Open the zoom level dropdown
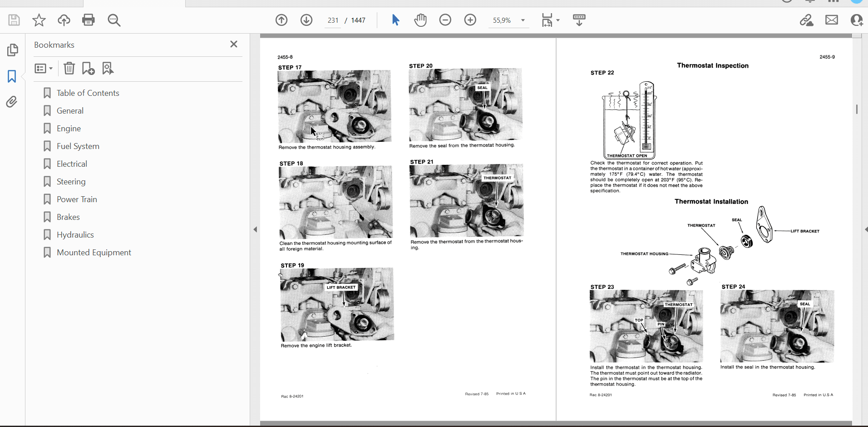The height and width of the screenshot is (427, 868). 523,20
